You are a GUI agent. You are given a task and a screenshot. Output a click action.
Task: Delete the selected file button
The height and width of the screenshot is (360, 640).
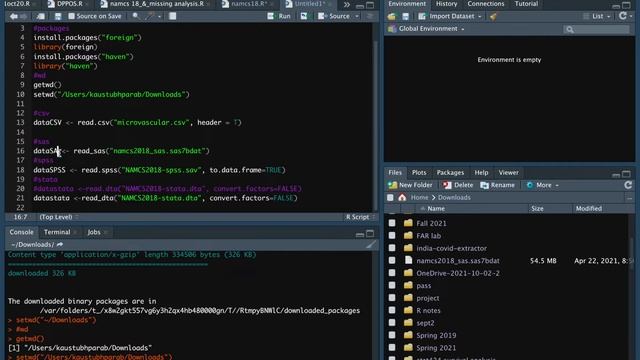pos(458,185)
